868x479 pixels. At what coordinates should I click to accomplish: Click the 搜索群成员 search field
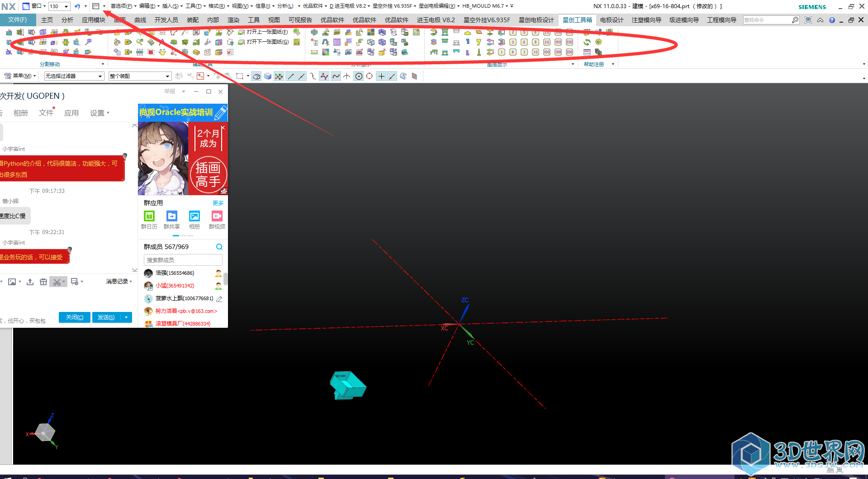[x=183, y=260]
